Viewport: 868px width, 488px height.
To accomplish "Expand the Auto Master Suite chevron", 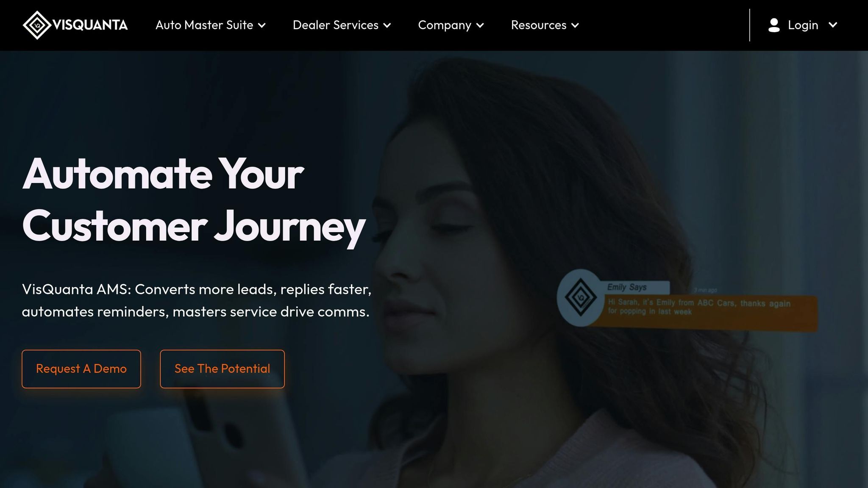I will click(x=262, y=25).
